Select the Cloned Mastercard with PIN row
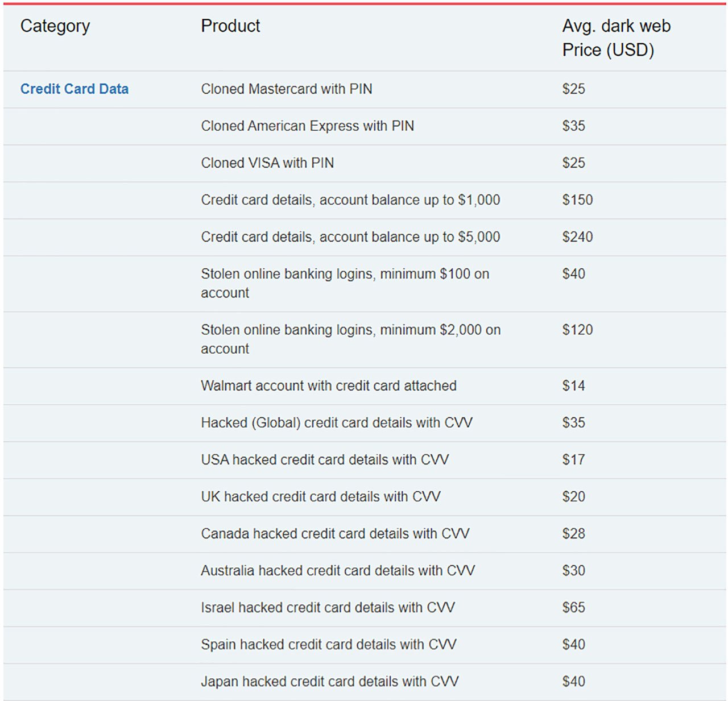Screen dimensions: 728x701 [x=286, y=89]
